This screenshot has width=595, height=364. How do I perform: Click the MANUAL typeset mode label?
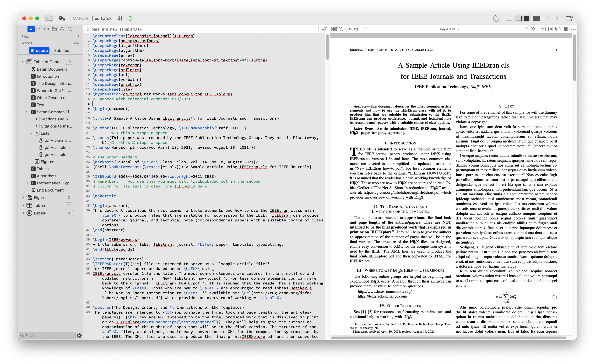click(x=81, y=18)
